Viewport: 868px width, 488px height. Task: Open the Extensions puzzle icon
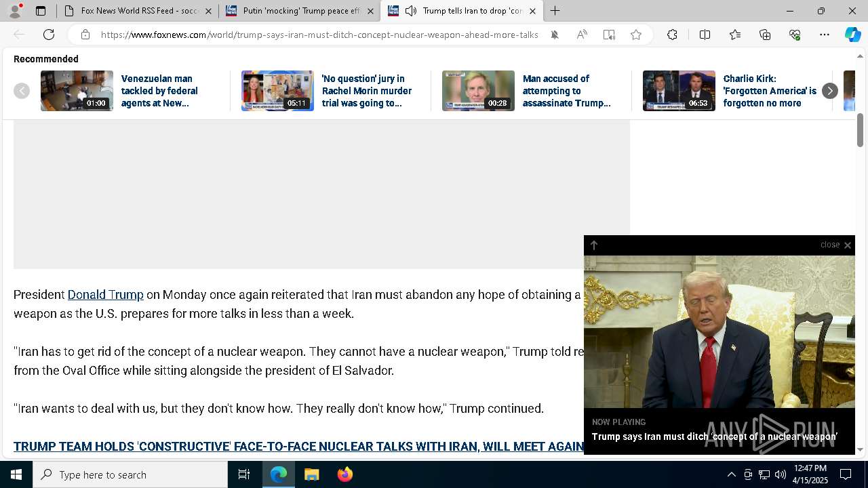672,35
